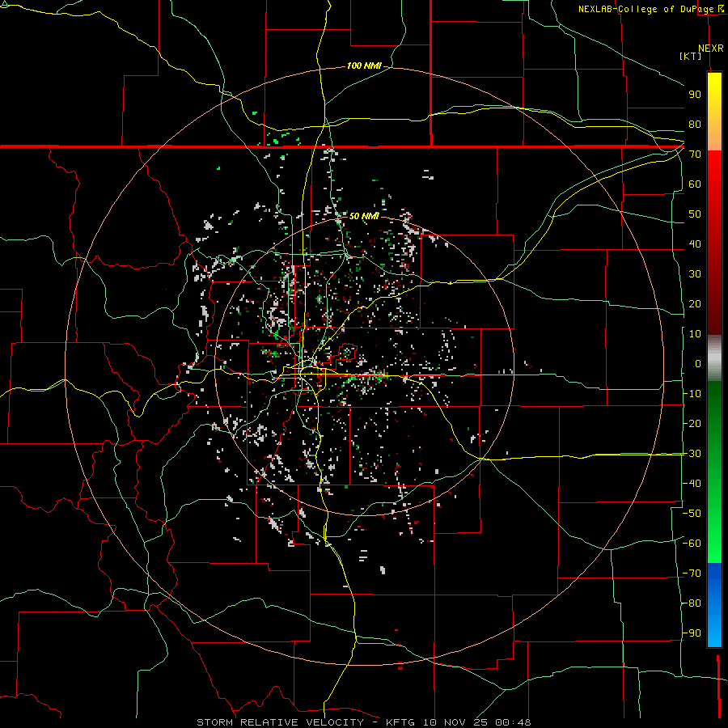Click the -80 legend value
The width and height of the screenshot is (728, 728).
coord(692,603)
